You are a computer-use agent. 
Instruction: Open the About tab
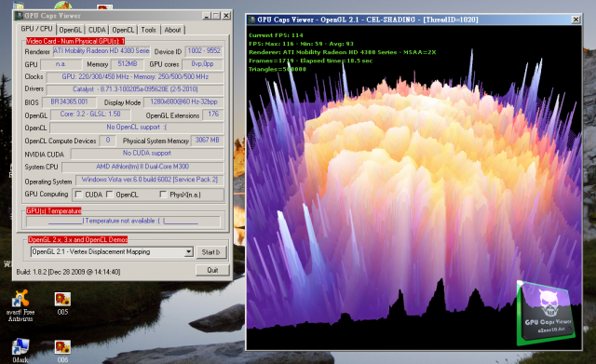(x=172, y=30)
